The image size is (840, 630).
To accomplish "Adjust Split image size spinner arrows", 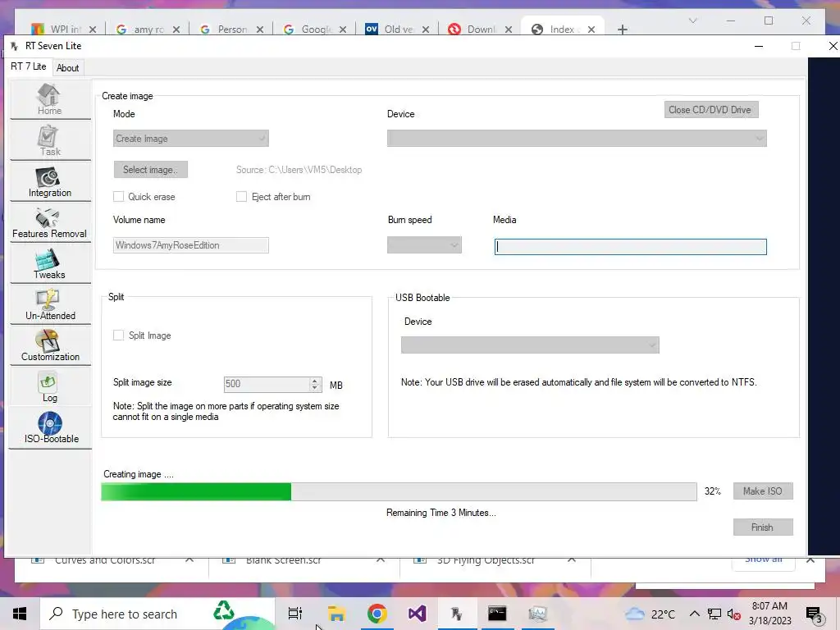I will [315, 384].
